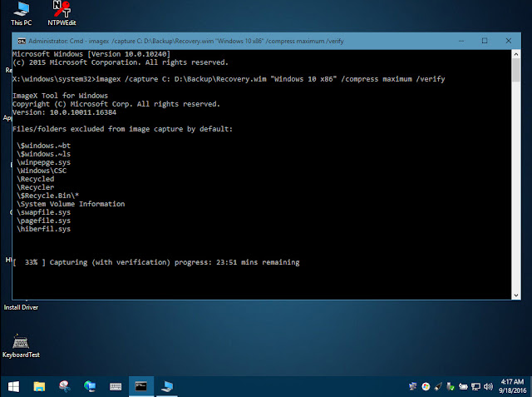Click the \winpepge.sys line

(x=44, y=162)
